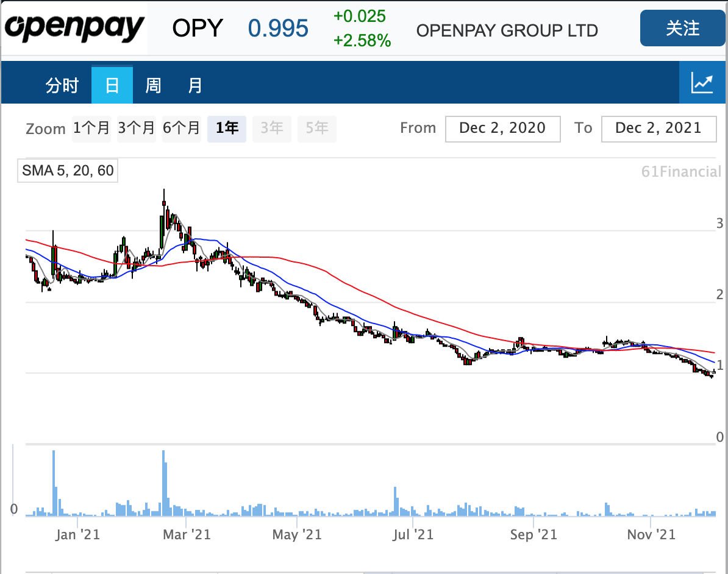Set zoom range to 3个月

coord(136,128)
